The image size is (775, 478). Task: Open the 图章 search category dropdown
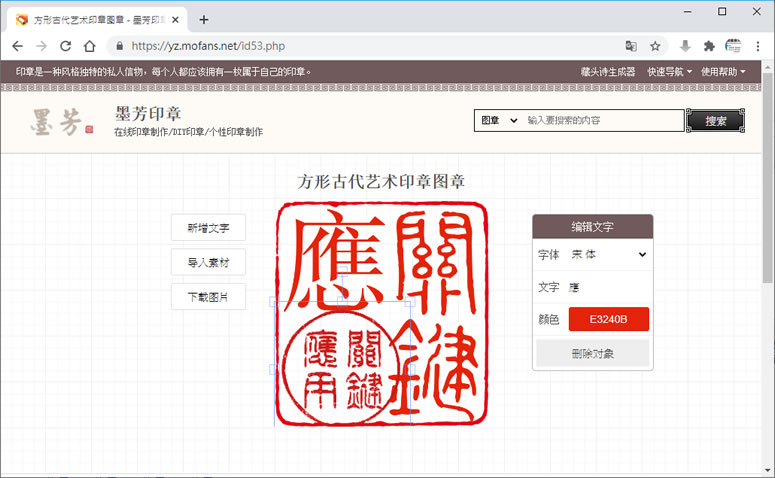(x=499, y=120)
